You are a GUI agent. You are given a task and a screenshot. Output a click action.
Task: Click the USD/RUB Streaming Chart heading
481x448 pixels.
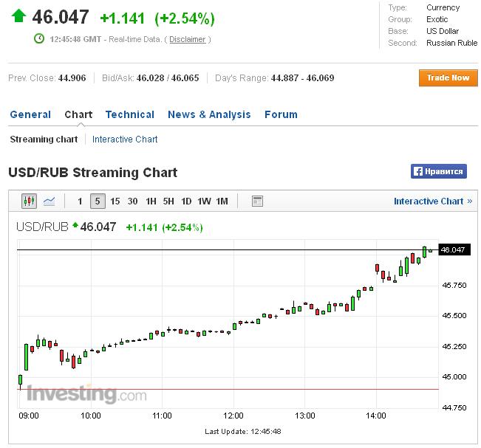(93, 173)
